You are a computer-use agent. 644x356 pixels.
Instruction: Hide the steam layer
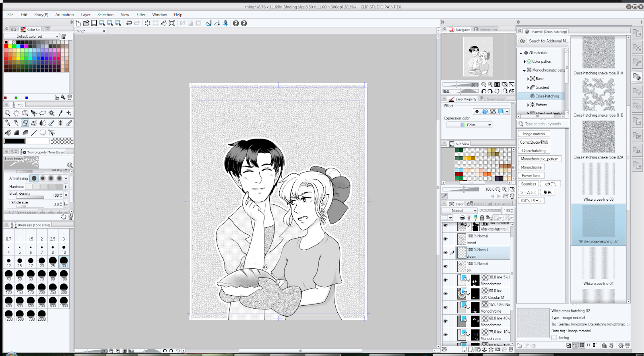tap(445, 253)
